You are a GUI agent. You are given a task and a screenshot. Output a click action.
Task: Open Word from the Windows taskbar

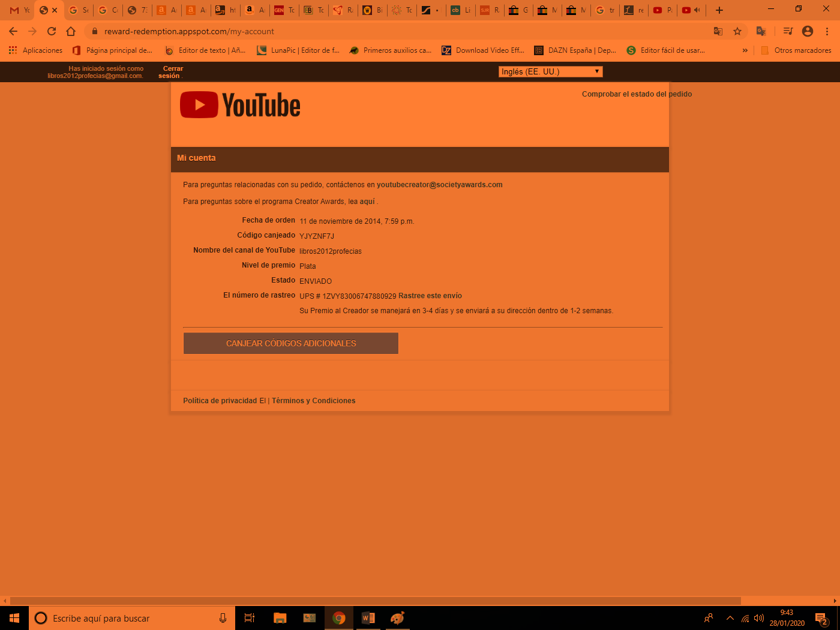368,618
